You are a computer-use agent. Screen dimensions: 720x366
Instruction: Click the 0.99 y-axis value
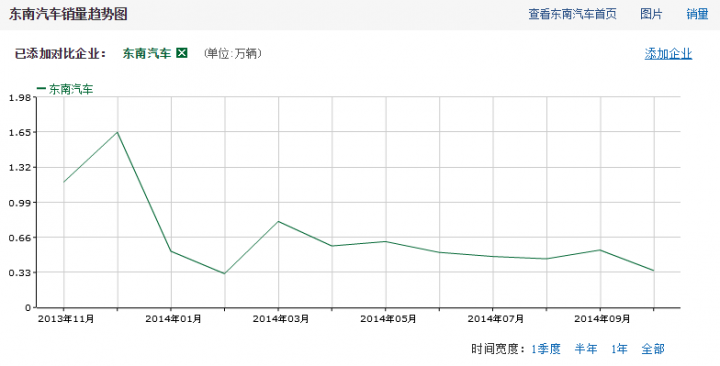(x=20, y=203)
